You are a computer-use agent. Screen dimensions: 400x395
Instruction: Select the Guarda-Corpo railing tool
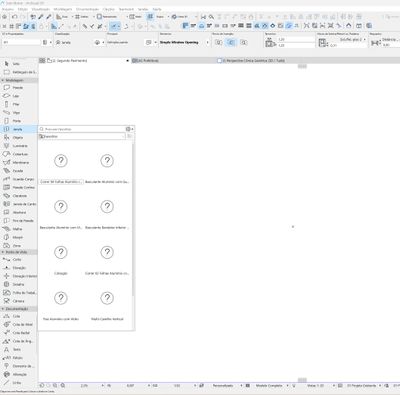18,179
